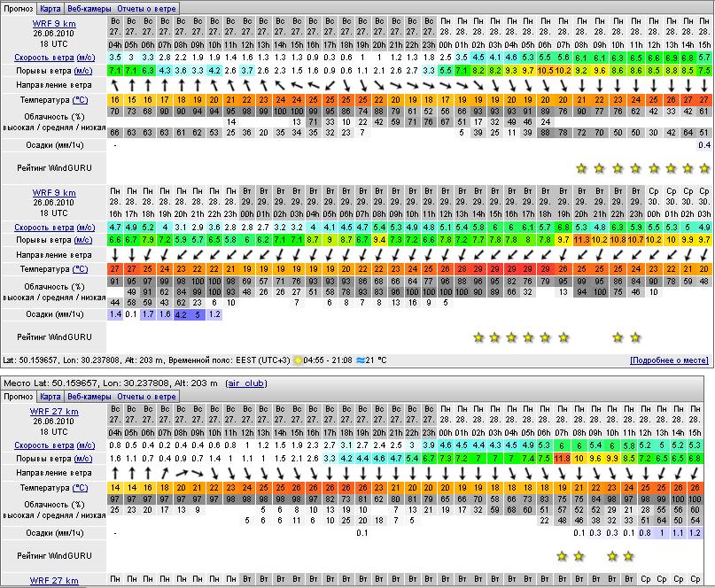The height and width of the screenshot is (588, 715).
Task: Click the water temperature wave icon near 21 °C
Action: click(359, 360)
